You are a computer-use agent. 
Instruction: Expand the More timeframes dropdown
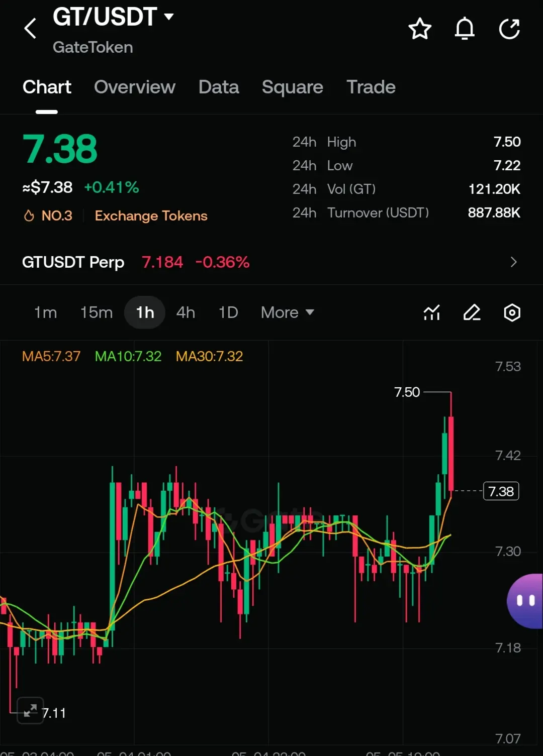pyautogui.click(x=288, y=312)
